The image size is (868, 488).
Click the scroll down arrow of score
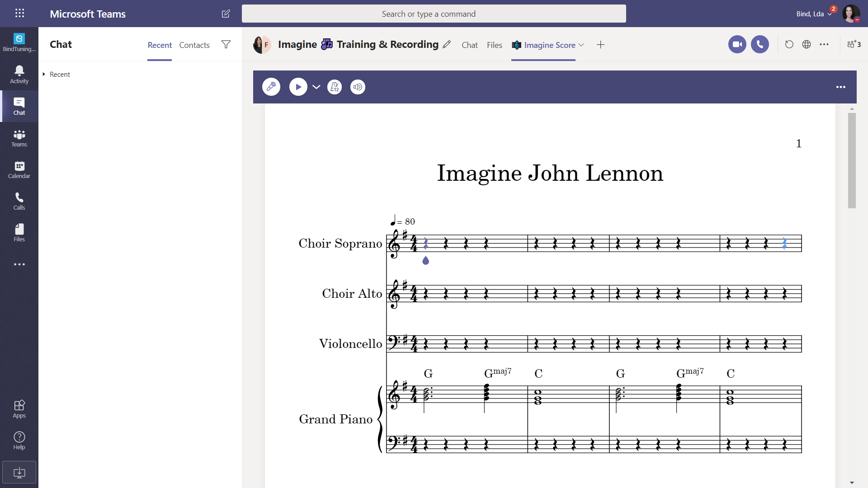point(852,483)
